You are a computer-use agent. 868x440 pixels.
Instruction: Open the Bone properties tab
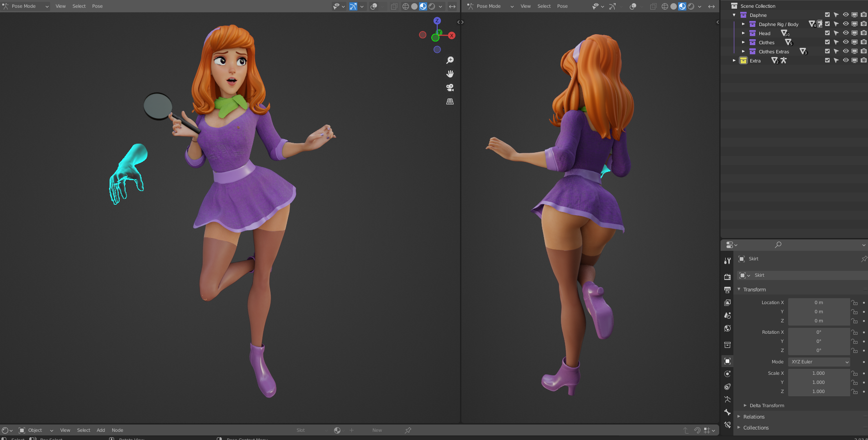727,412
